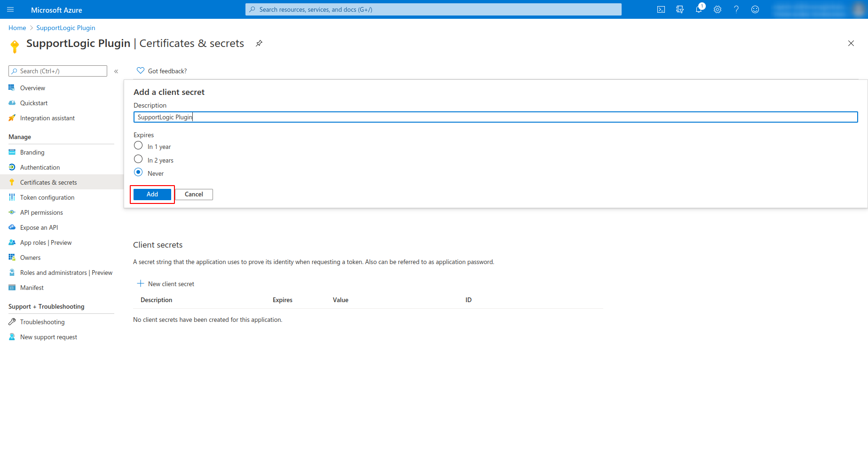Close the Certificates & secrets blade
Image resolution: width=868 pixels, height=460 pixels.
[851, 43]
